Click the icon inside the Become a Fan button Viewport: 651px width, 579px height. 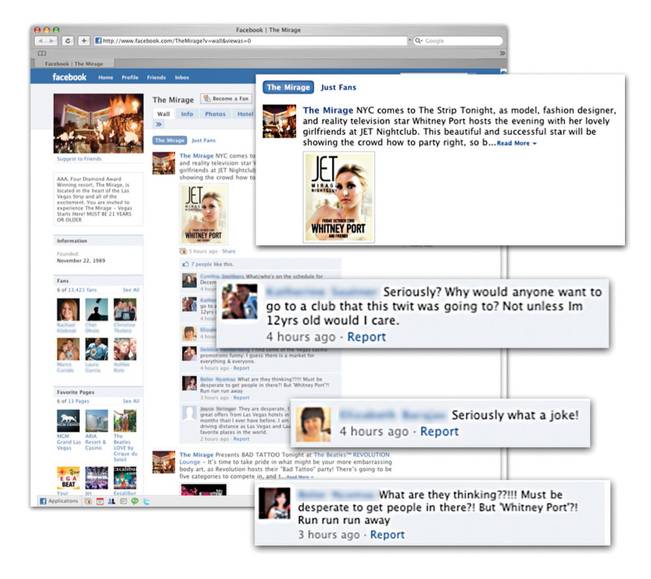tap(207, 98)
